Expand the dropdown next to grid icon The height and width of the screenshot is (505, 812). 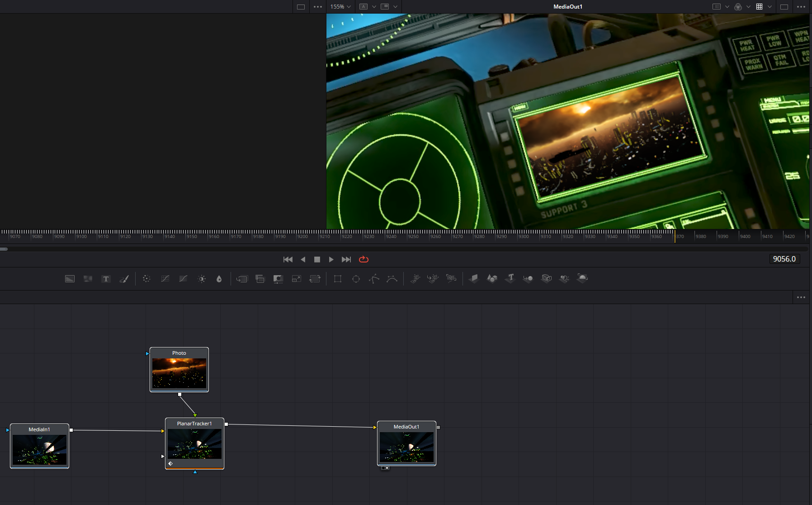tap(770, 7)
